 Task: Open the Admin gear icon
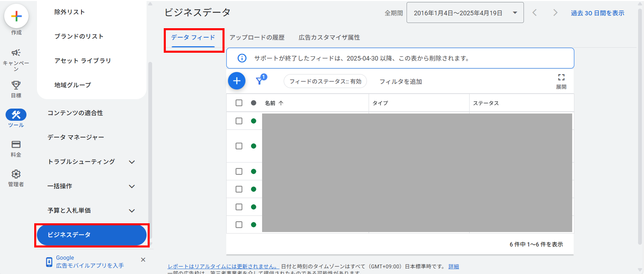point(16,174)
